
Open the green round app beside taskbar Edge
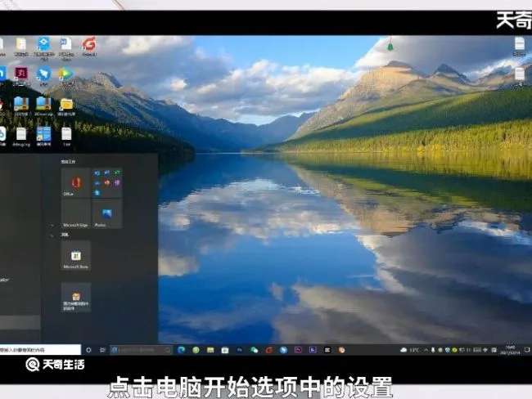tap(196, 350)
